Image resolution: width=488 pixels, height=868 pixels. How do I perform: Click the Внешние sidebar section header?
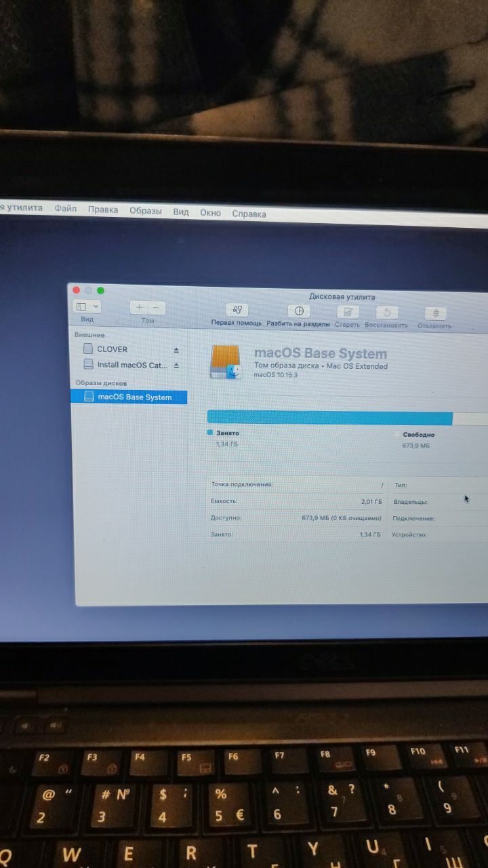tap(89, 335)
